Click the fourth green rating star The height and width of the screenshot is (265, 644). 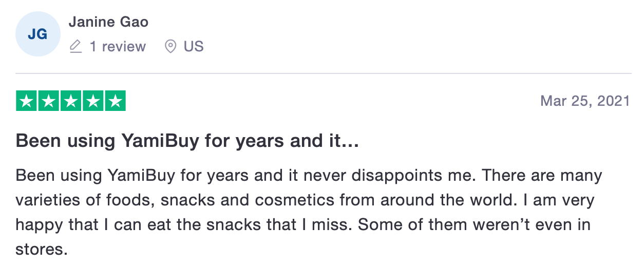click(93, 101)
